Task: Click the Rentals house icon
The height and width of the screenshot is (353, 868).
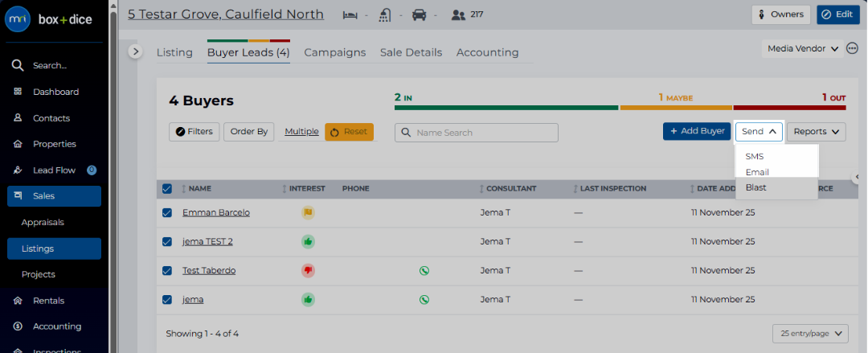Action: tap(18, 301)
